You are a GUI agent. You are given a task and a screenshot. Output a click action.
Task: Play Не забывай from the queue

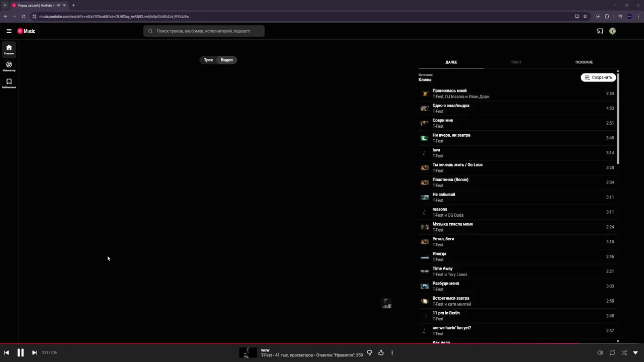pyautogui.click(x=517, y=197)
